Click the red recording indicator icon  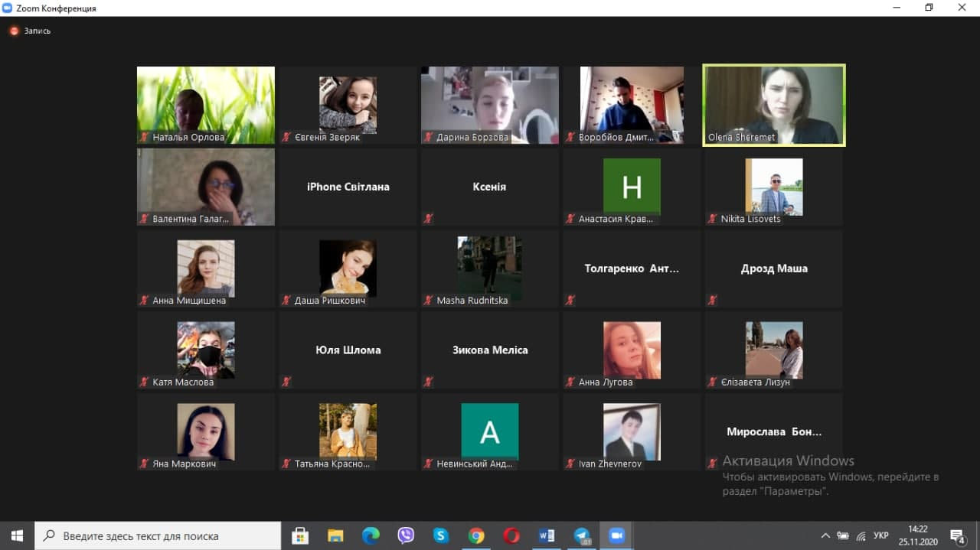14,31
